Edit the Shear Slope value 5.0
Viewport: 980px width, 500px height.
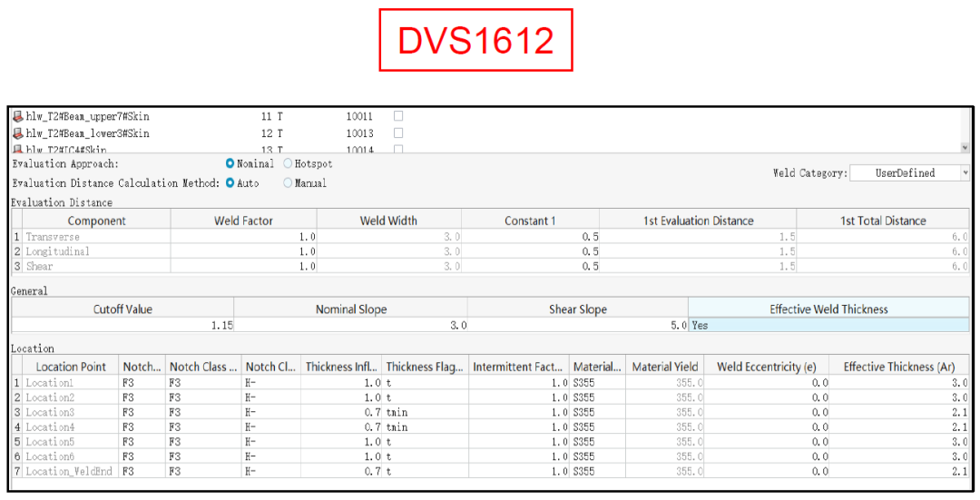point(577,325)
